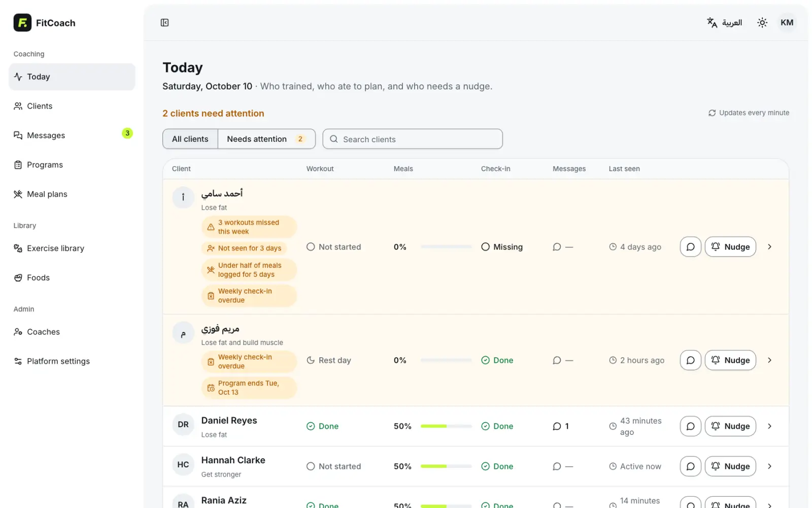Open chat with Hannah Clarke

[x=691, y=466]
